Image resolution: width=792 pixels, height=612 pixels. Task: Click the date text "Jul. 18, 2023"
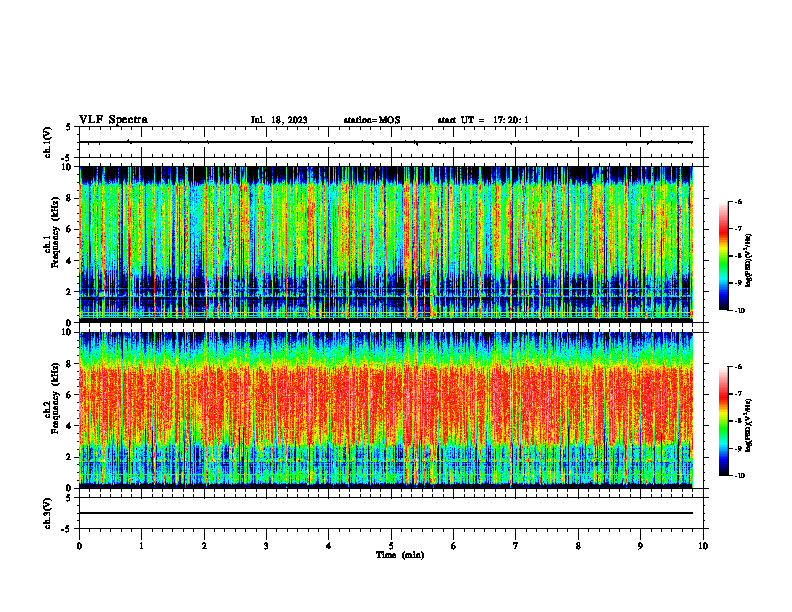[279, 120]
